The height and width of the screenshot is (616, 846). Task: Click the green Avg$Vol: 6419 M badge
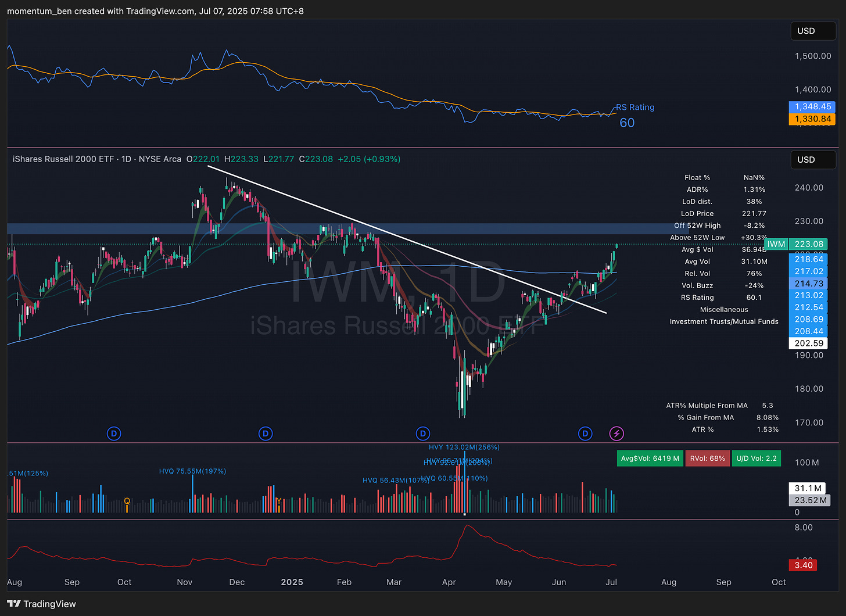(650, 459)
